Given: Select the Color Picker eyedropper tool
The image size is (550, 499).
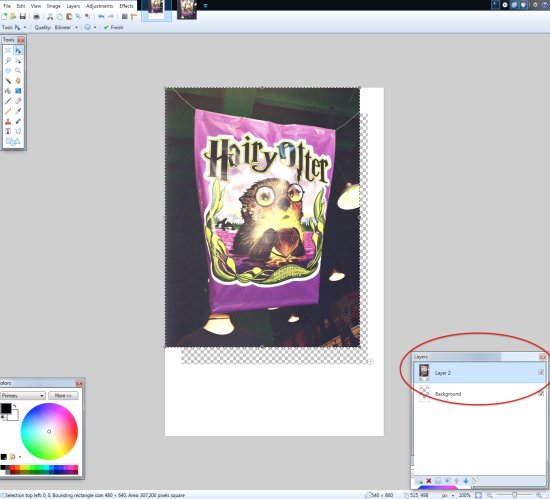Looking at the screenshot, I should point(18,111).
